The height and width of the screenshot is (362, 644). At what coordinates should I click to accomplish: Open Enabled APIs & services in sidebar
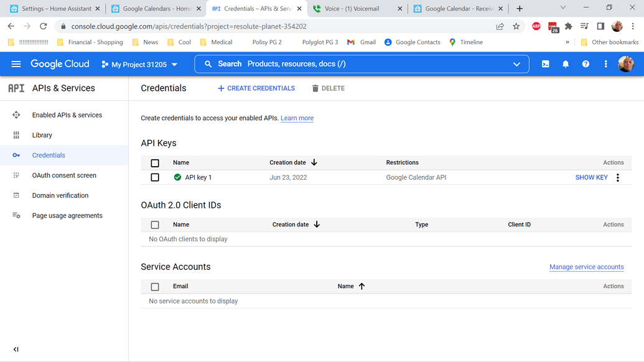67,115
